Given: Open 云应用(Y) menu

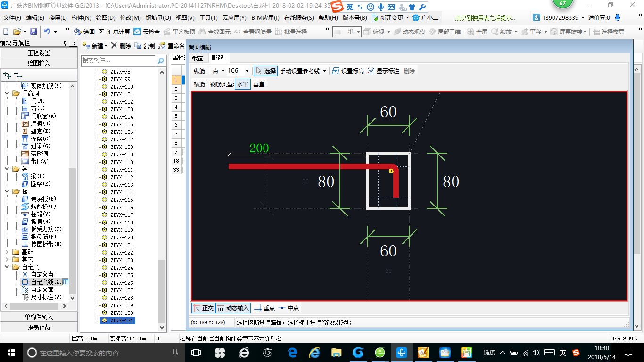Looking at the screenshot, I should click(234, 18).
